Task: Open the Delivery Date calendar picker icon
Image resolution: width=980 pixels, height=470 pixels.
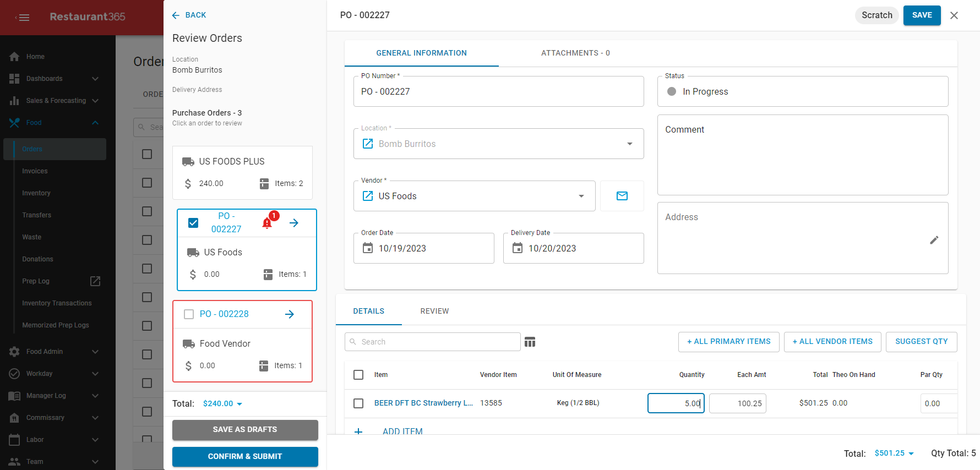Action: coord(518,248)
